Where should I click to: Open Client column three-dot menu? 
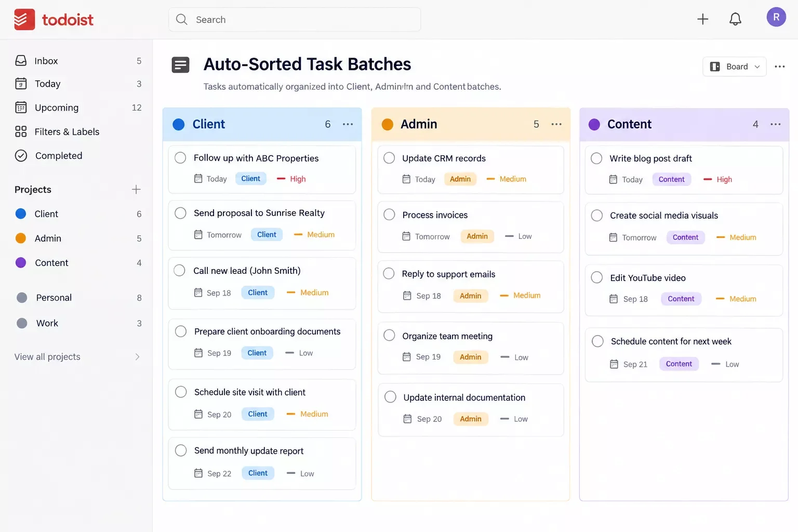point(348,124)
